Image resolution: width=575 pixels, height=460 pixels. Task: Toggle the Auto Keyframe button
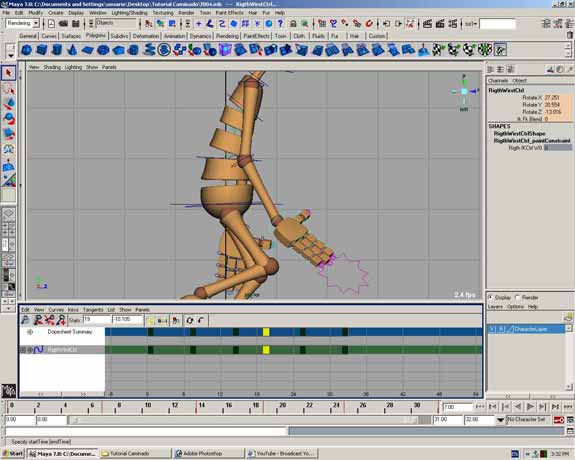click(x=559, y=420)
